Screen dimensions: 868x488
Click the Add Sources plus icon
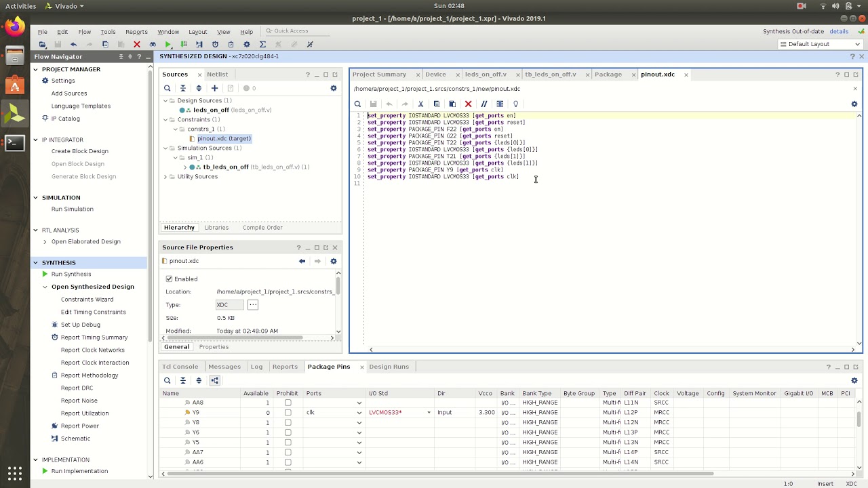pos(214,88)
